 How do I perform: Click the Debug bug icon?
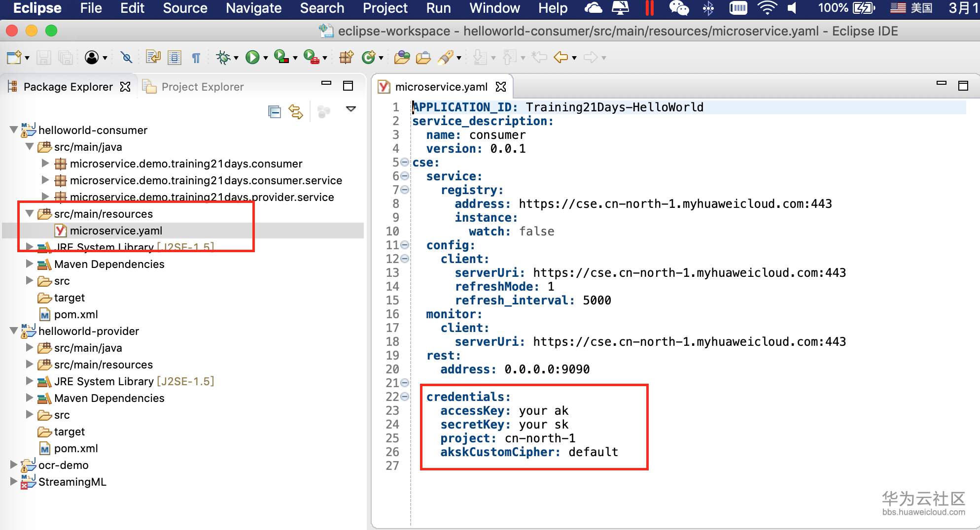tap(223, 58)
